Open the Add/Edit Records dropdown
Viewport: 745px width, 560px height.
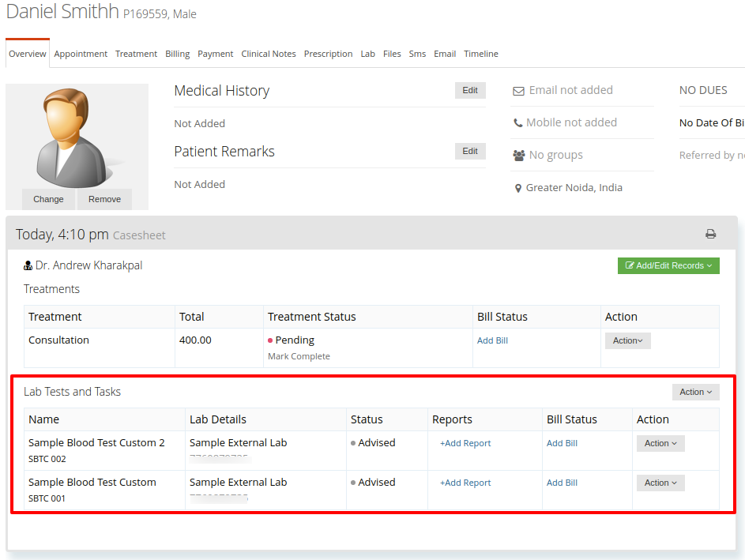668,265
